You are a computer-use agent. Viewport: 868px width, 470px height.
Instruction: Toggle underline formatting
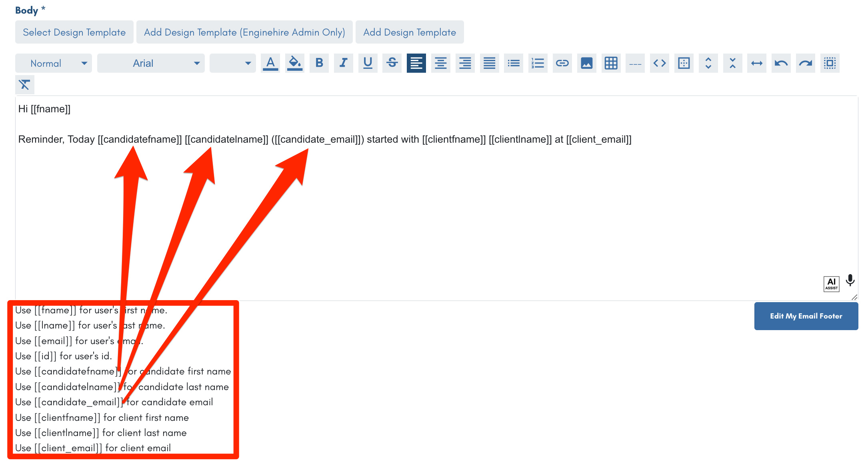[x=368, y=63]
